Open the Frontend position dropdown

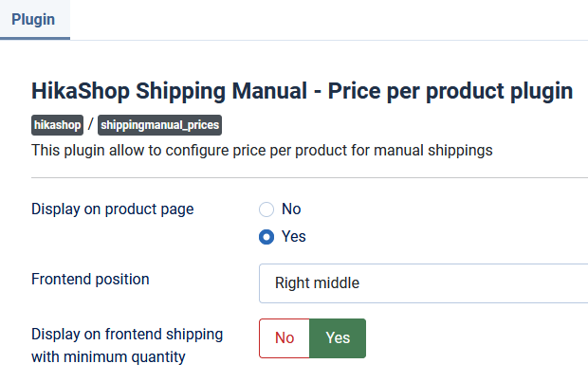tap(423, 282)
